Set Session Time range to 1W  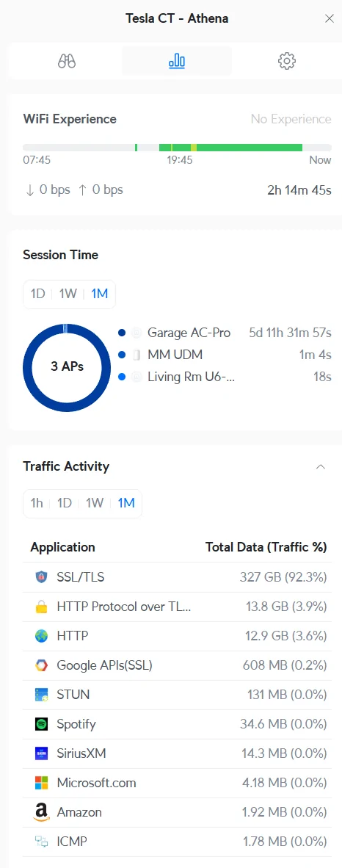(68, 294)
